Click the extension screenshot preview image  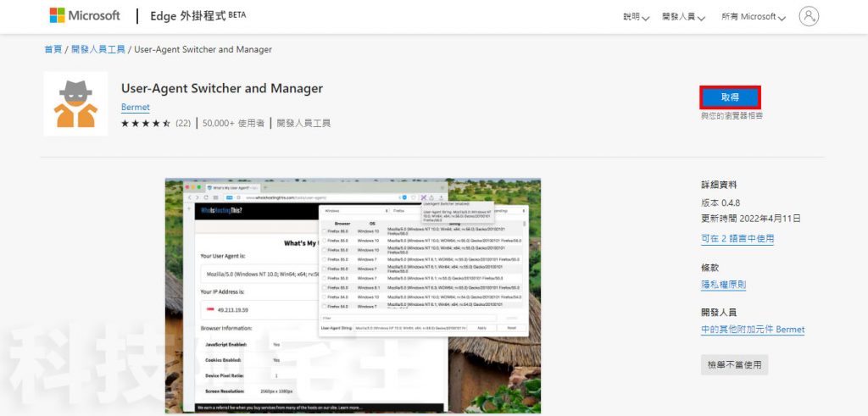(353, 296)
